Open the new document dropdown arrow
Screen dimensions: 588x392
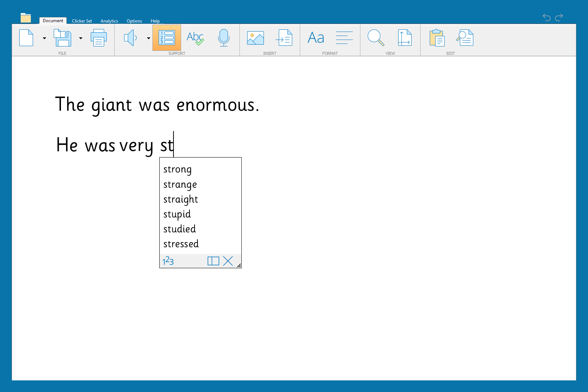click(x=44, y=38)
